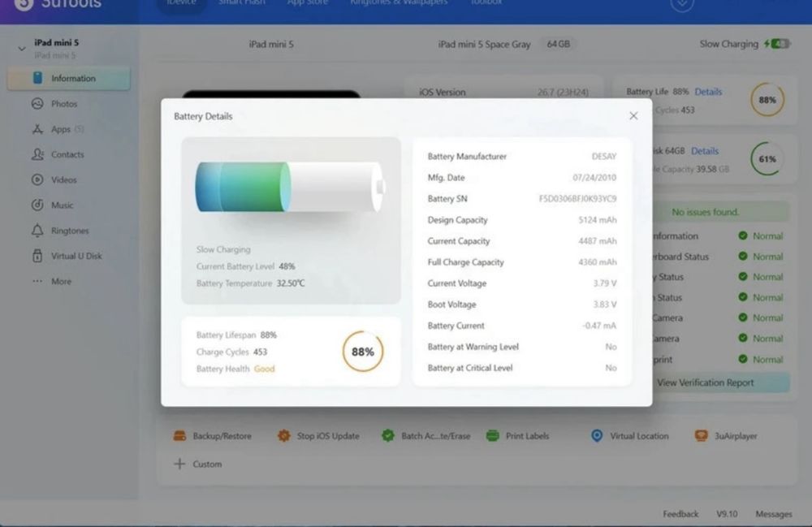The height and width of the screenshot is (527, 812).
Task: Collapse the iPad mini 5 device chevron
Action: (22, 49)
